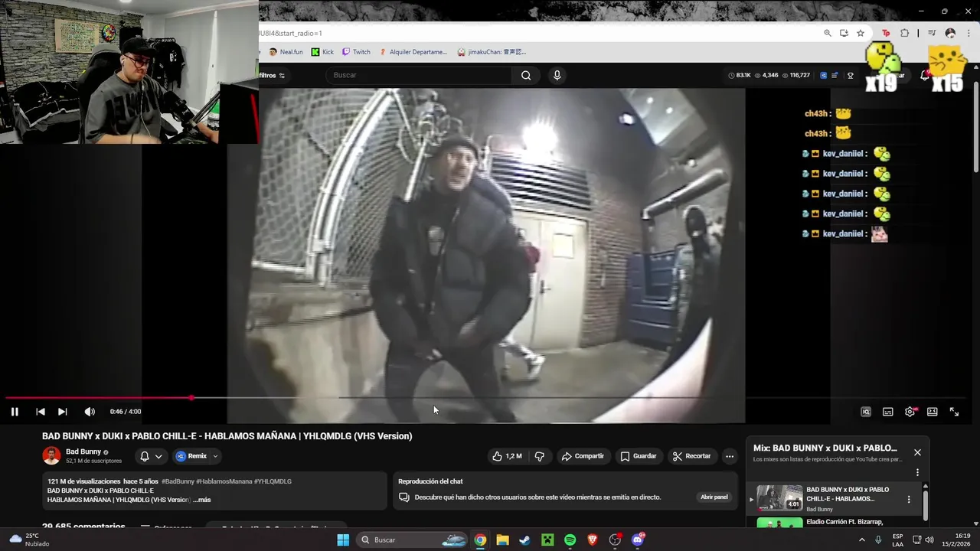This screenshot has height=551, width=980.
Task: Skip to the next video
Action: [x=63, y=412]
